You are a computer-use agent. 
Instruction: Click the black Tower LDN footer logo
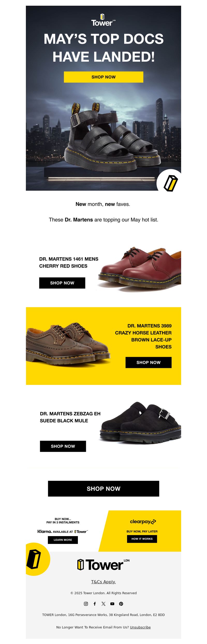103,565
